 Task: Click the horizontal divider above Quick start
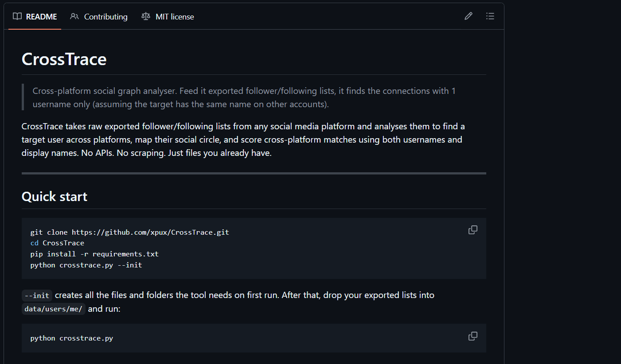pyautogui.click(x=254, y=173)
